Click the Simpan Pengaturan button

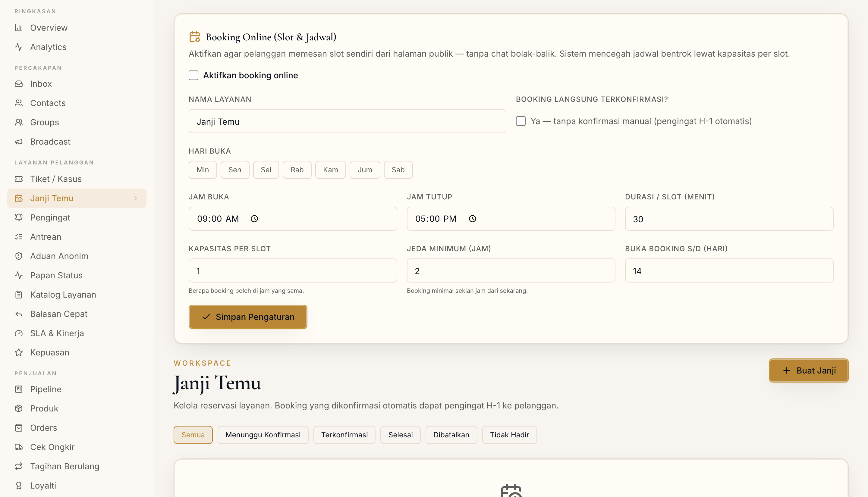pyautogui.click(x=248, y=317)
